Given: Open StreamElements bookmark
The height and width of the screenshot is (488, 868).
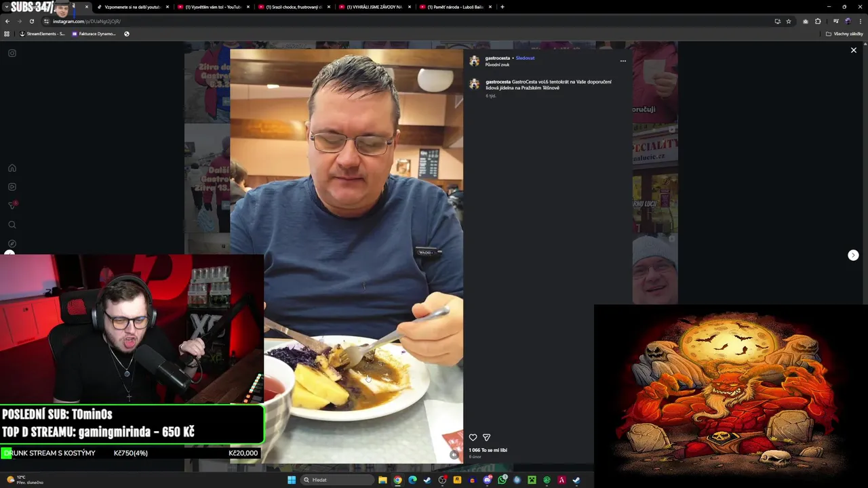Looking at the screenshot, I should click(x=43, y=34).
